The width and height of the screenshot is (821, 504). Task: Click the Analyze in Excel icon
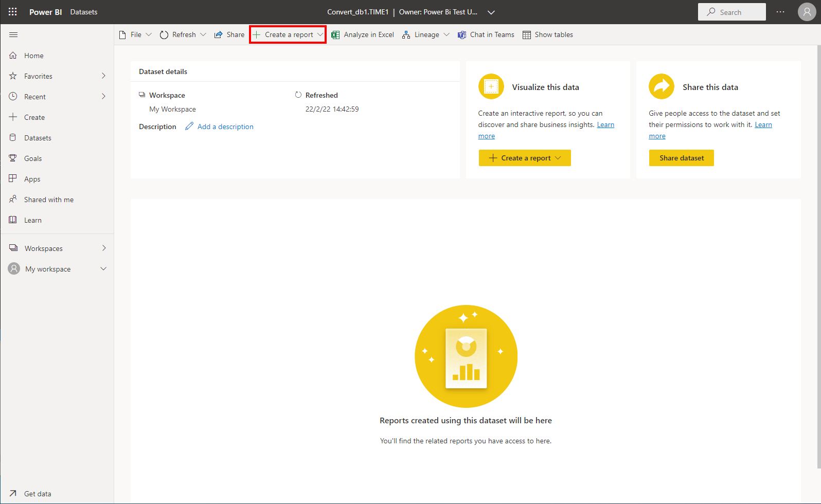coord(335,35)
